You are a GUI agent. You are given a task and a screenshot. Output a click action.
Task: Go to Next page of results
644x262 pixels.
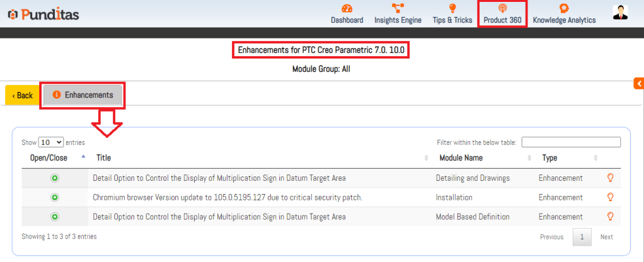tap(606, 237)
